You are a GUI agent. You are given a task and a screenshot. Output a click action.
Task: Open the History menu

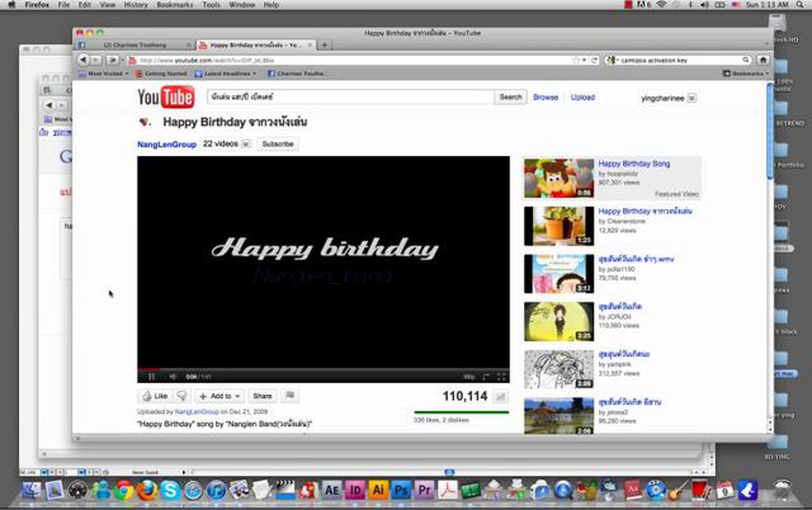click(136, 5)
